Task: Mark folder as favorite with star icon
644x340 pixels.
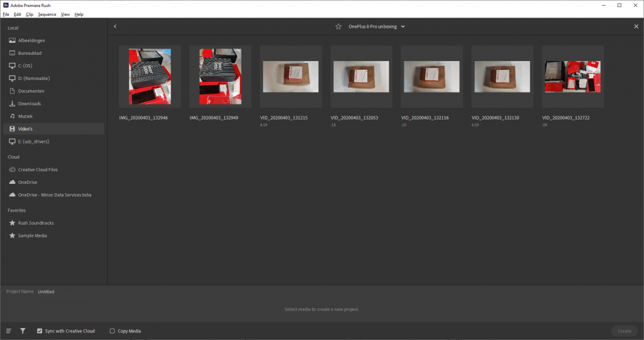Action: click(338, 26)
